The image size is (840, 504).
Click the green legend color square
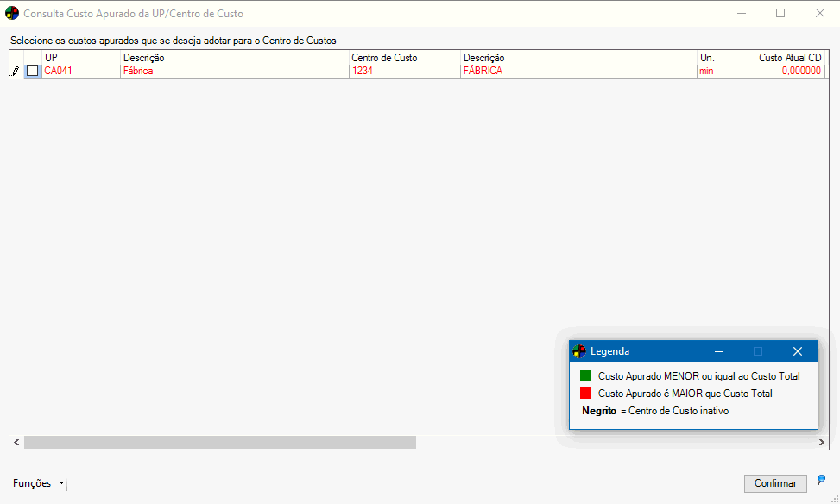click(585, 376)
